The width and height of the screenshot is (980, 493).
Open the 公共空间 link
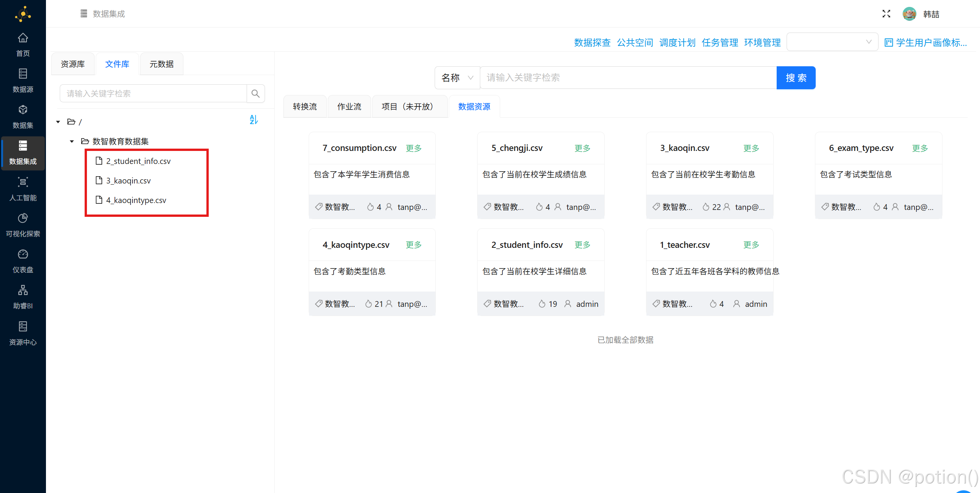(x=635, y=43)
